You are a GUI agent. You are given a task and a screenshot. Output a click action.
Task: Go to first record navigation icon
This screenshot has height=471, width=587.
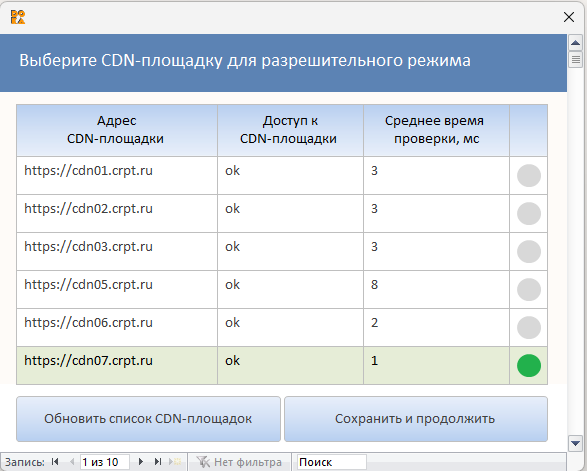pos(55,462)
